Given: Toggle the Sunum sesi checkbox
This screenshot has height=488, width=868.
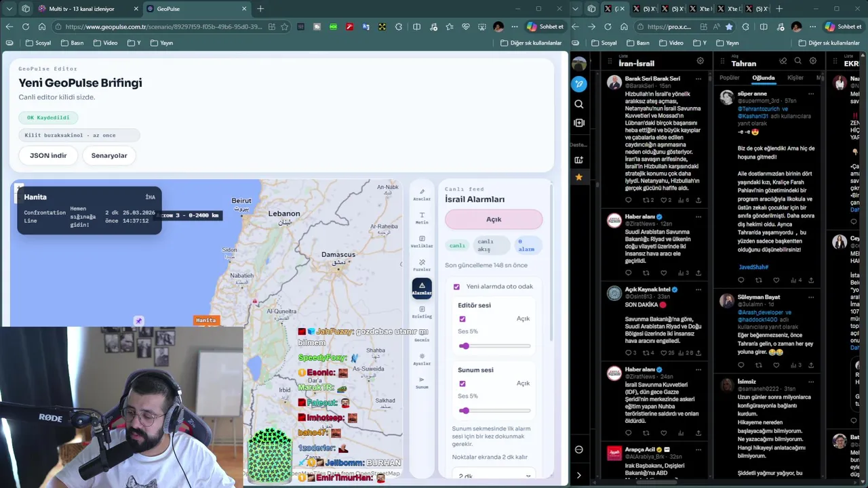Looking at the screenshot, I should pos(462,384).
